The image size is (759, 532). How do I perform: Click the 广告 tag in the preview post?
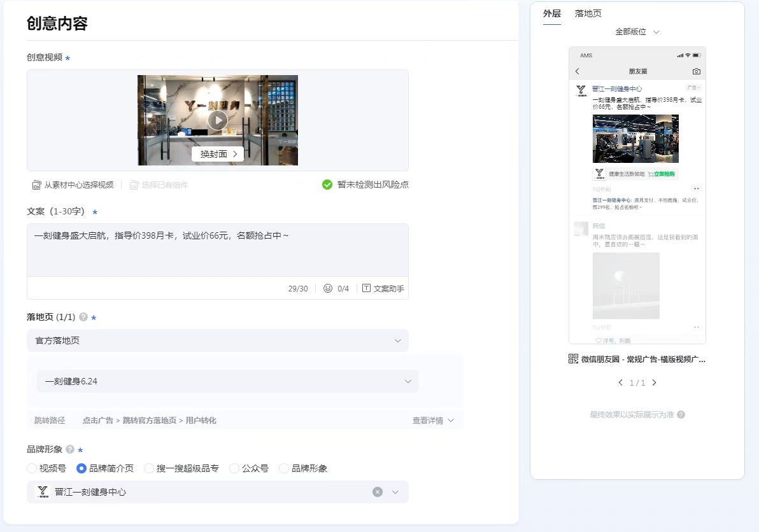(x=693, y=88)
